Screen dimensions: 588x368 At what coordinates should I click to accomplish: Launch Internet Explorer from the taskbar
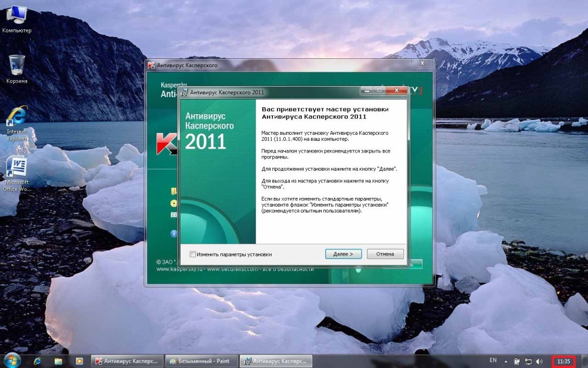coord(38,362)
